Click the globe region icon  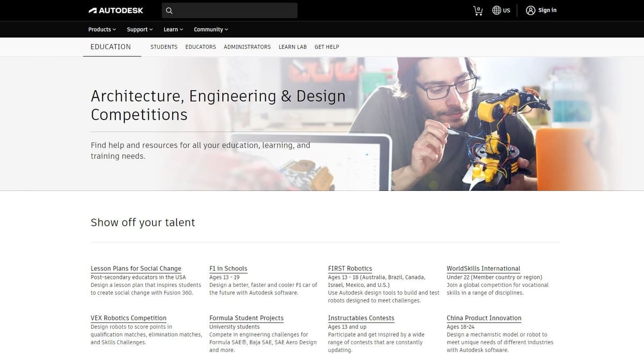(x=496, y=10)
